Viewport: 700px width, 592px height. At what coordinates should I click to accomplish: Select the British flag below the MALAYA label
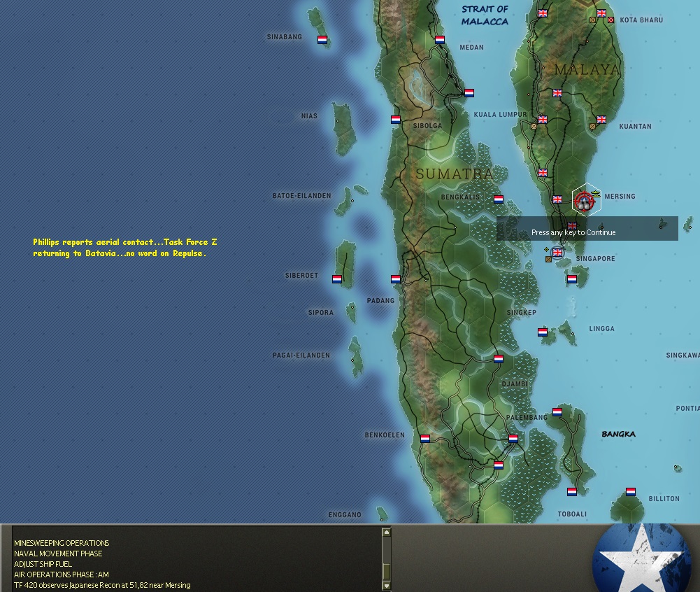click(x=557, y=93)
